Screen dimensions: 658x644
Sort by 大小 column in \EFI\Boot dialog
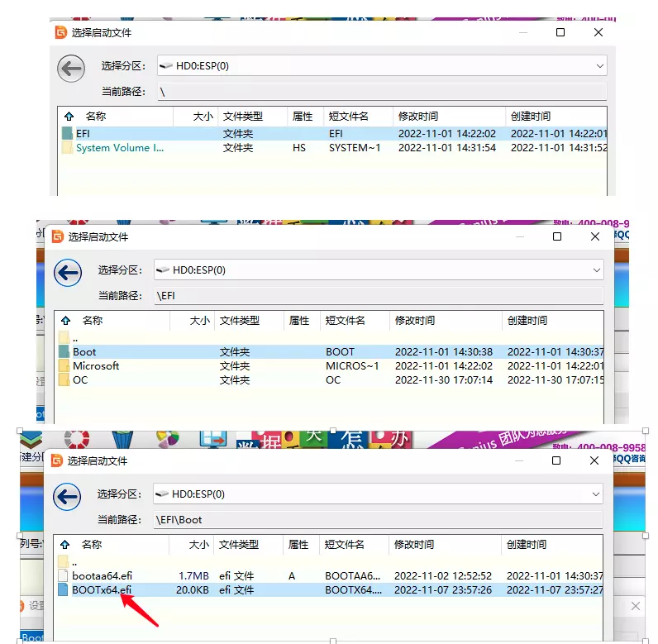198,544
